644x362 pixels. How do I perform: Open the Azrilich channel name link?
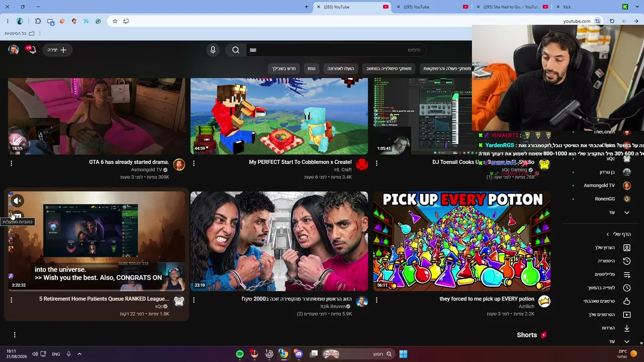[526, 306]
